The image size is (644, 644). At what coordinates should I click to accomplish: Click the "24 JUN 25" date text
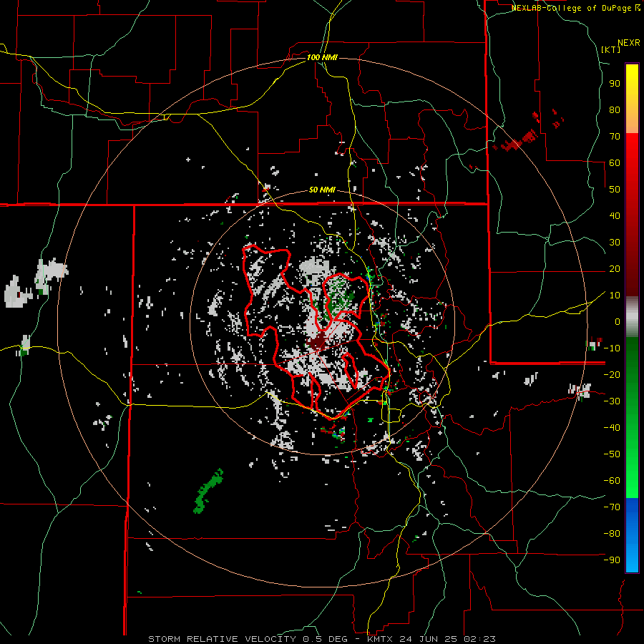tap(429, 639)
